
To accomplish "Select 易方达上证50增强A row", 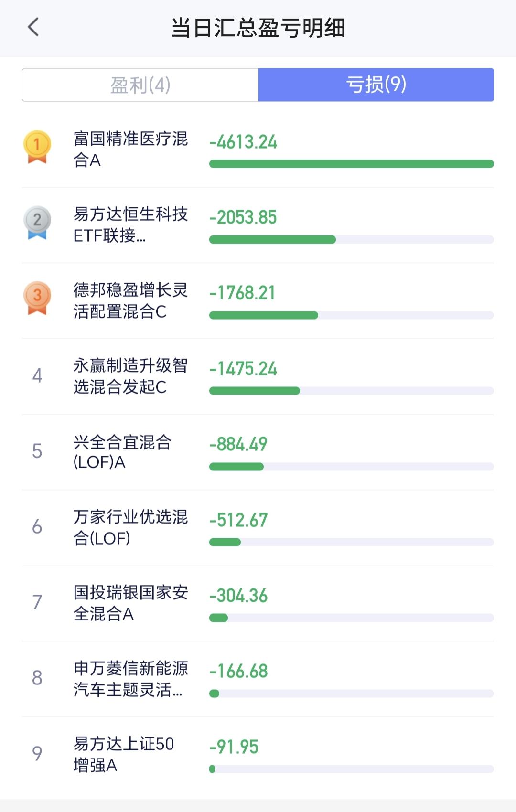I will (x=258, y=755).
